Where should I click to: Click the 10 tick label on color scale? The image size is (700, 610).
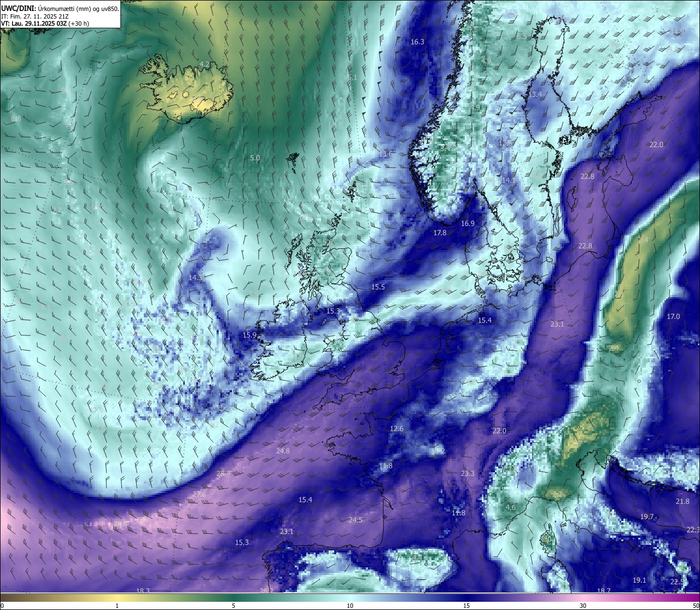(350, 606)
